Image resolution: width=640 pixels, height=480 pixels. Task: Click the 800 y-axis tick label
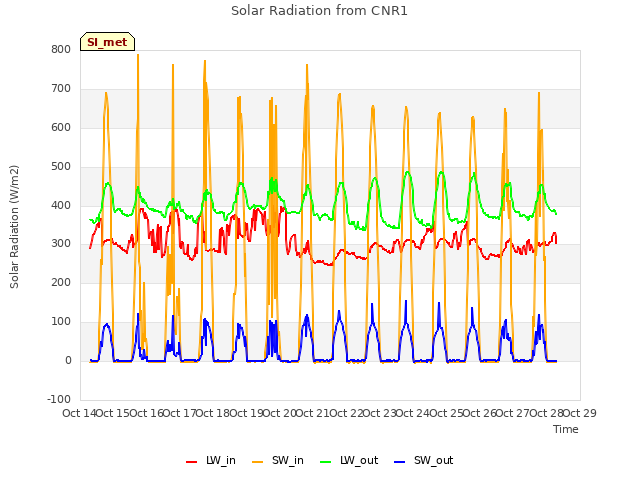[61, 49]
